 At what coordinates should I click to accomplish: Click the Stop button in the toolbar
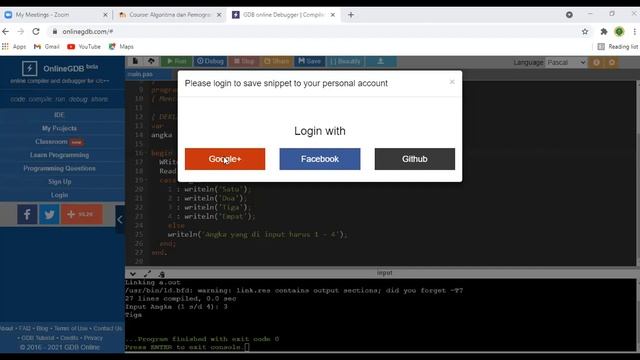(x=244, y=61)
